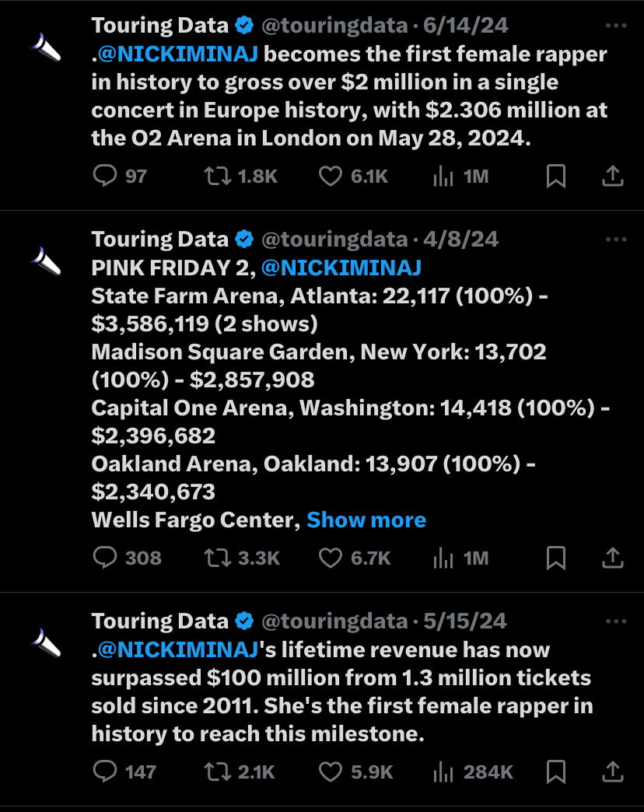This screenshot has height=812, width=644.
Task: Retweet the PINK FRIDAY 2 tweet
Action: click(x=218, y=558)
